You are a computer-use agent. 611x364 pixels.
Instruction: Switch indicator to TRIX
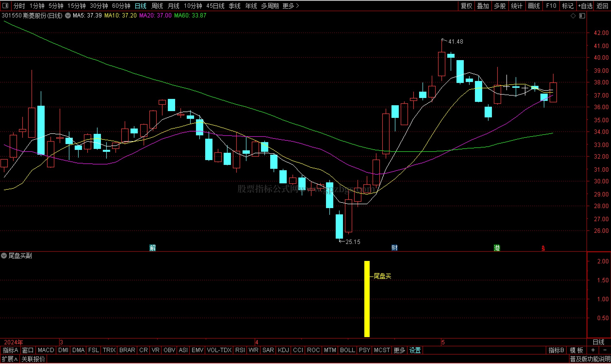pyautogui.click(x=109, y=350)
